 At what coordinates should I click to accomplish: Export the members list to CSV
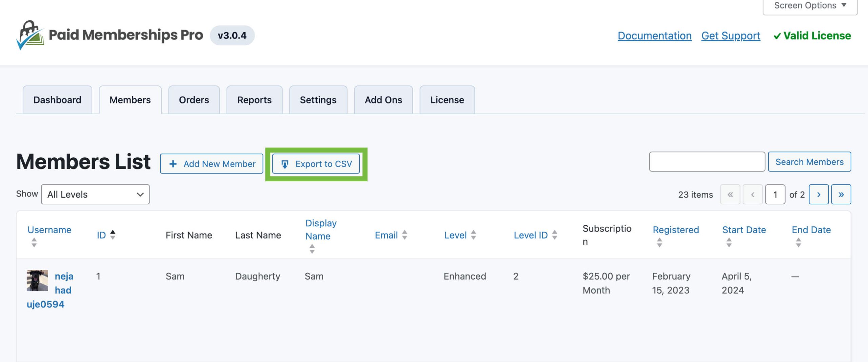pos(316,164)
